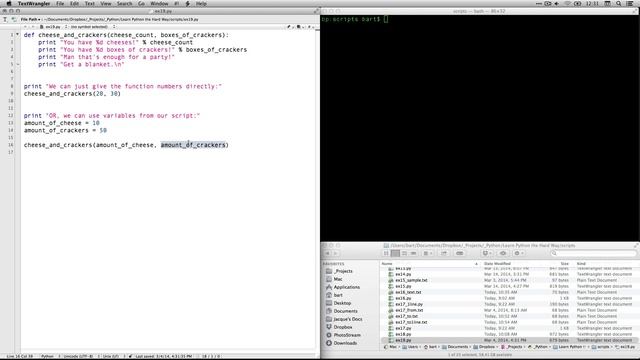The height and width of the screenshot is (360, 640).
Task: Click the Finder search field
Action: point(593,253)
